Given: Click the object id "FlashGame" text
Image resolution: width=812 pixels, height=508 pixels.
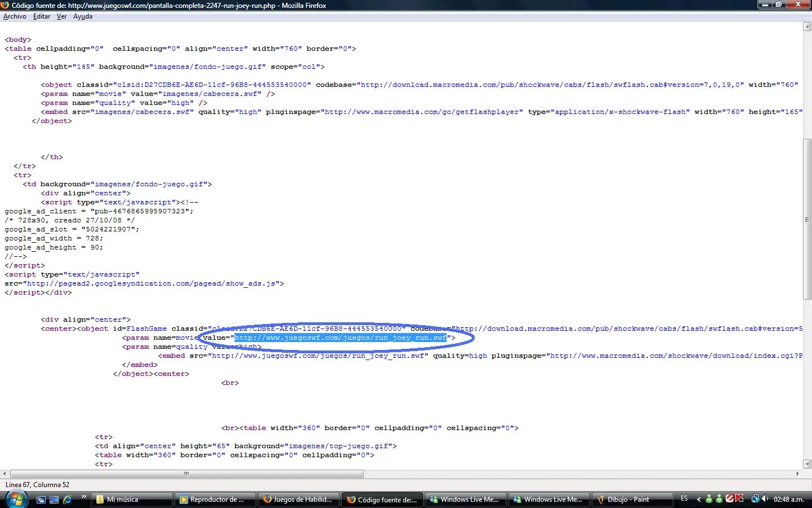Looking at the screenshot, I should (147, 329).
